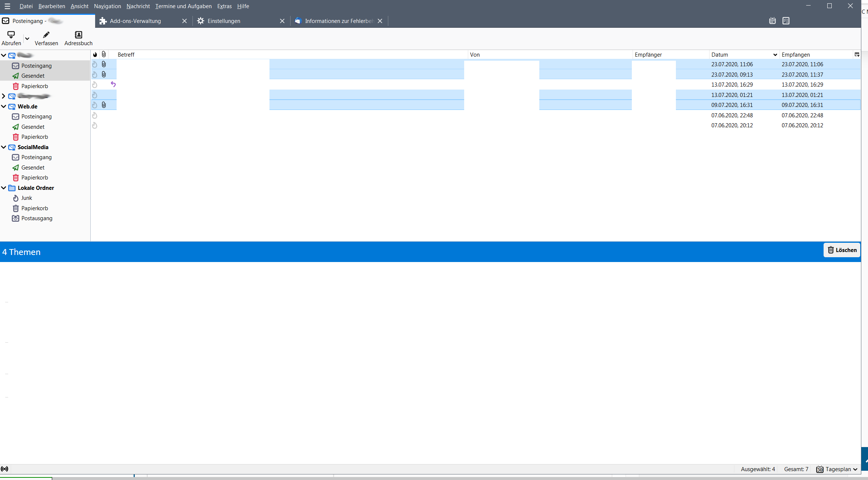868x480 pixels.
Task: Open the calendar tab icon
Action: pyautogui.click(x=773, y=21)
